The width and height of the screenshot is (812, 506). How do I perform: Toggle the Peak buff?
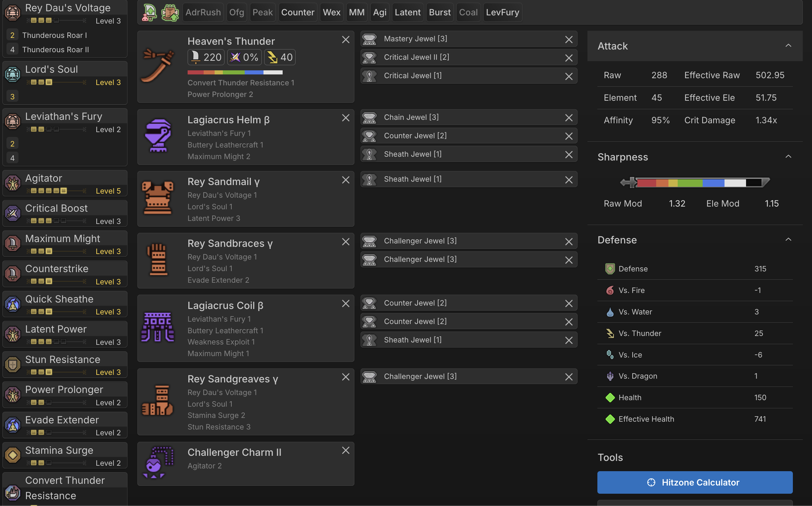point(262,13)
